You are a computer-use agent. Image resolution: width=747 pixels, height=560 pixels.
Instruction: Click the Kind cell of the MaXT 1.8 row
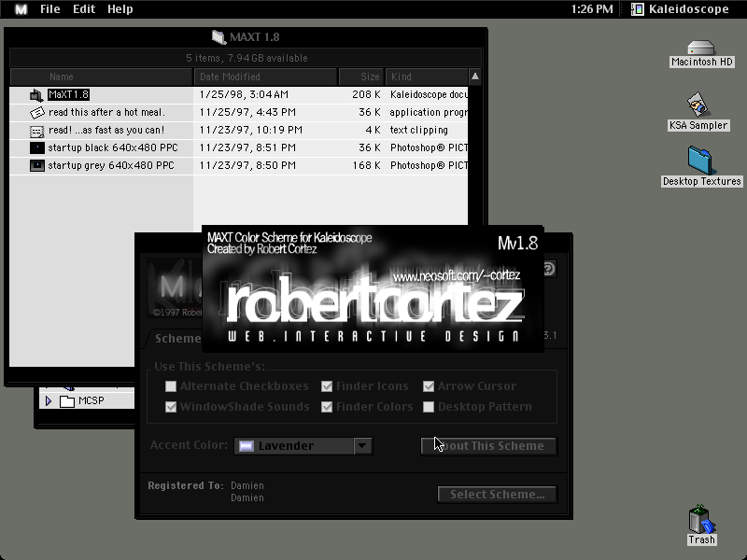tap(429, 95)
